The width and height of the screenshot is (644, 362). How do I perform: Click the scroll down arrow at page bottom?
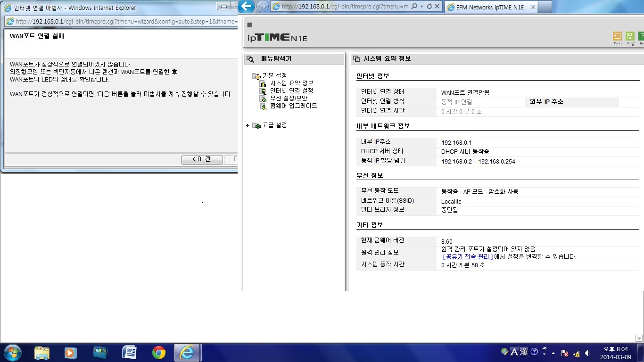pos(639,338)
